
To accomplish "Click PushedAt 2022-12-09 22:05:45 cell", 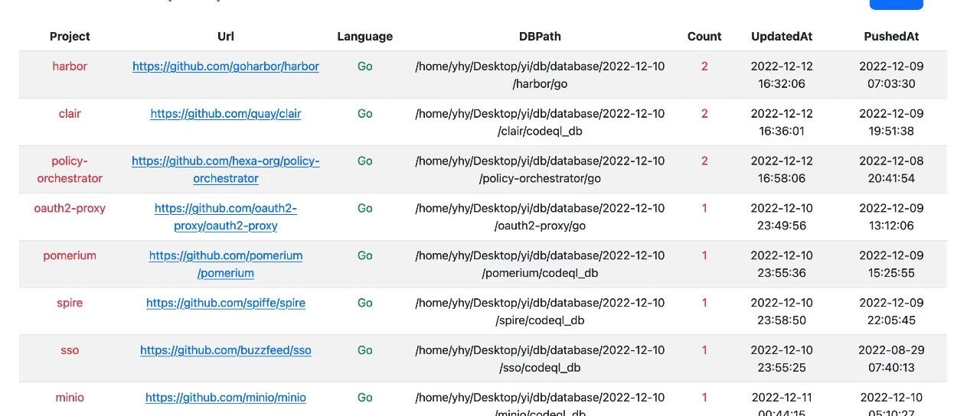I will click(891, 312).
